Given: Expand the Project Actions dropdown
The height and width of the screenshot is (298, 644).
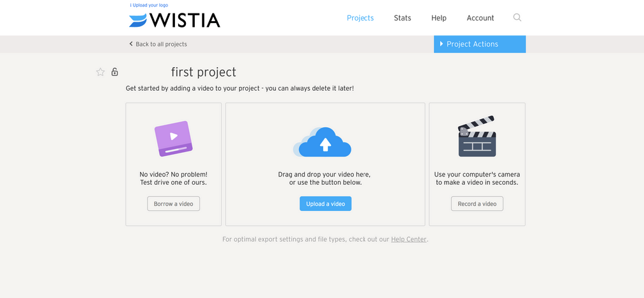Looking at the screenshot, I should [479, 44].
